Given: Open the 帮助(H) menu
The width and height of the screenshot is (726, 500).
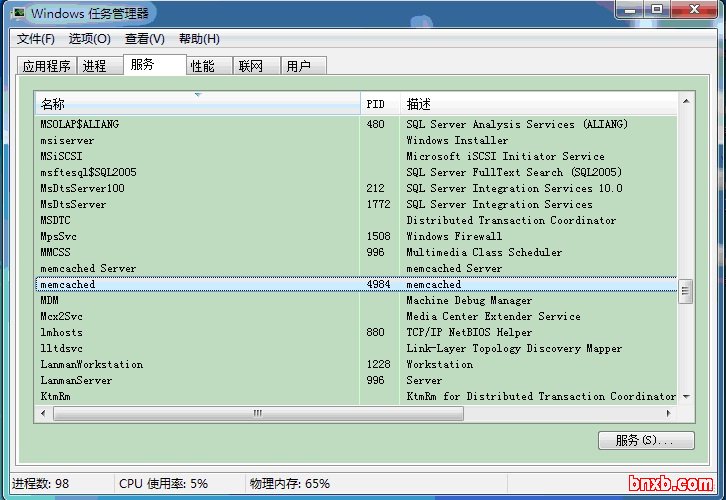Looking at the screenshot, I should tap(199, 39).
